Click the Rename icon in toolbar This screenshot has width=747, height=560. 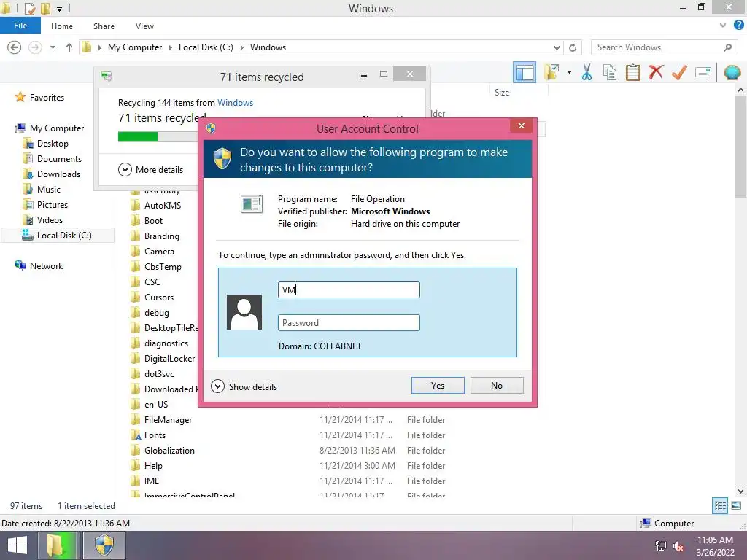click(x=703, y=72)
